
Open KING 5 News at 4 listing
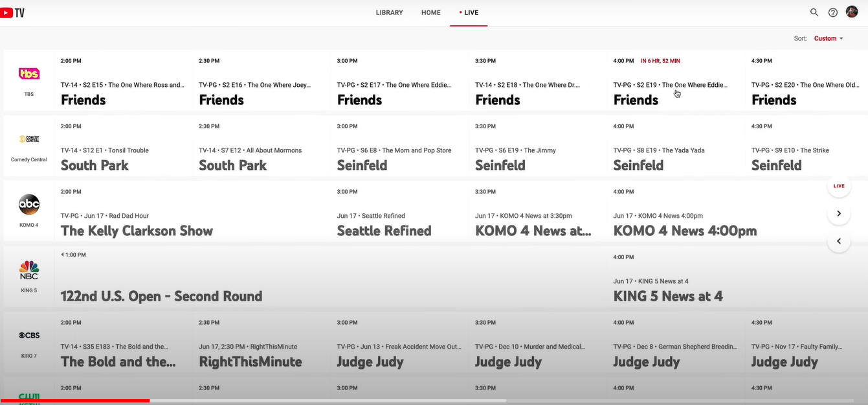pyautogui.click(x=737, y=277)
